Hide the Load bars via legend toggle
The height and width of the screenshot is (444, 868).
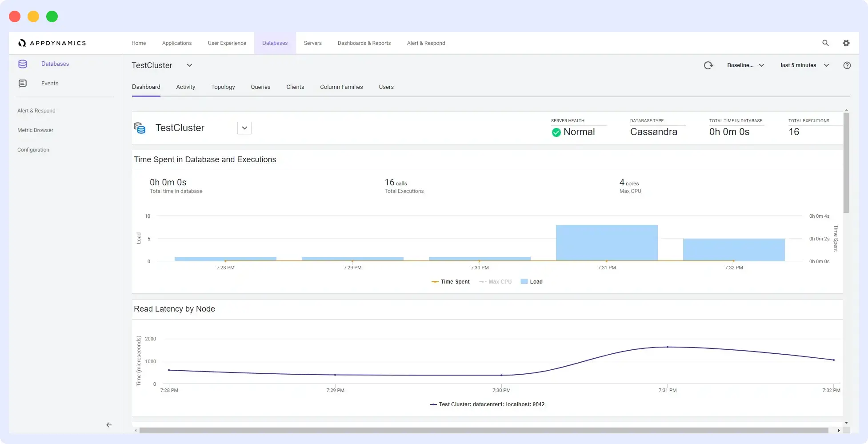[532, 281]
